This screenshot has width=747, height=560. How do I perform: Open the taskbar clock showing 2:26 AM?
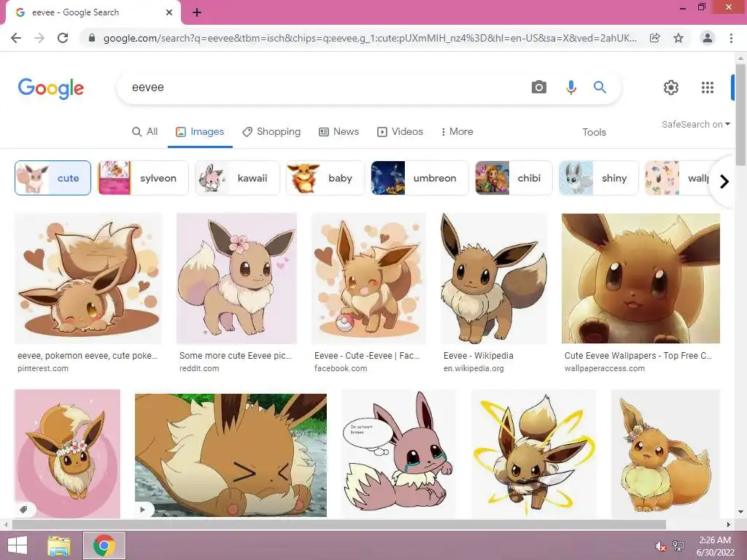(715, 546)
